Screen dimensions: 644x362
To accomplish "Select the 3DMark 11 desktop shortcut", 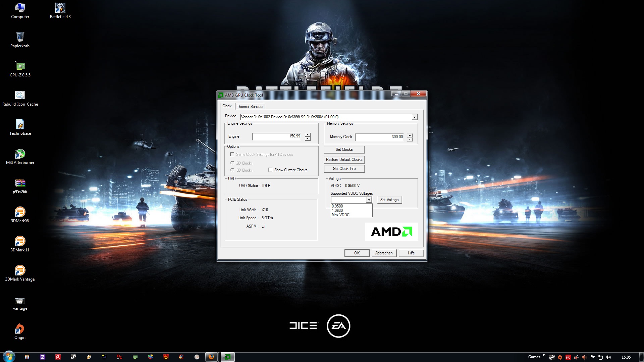I will coord(20,244).
